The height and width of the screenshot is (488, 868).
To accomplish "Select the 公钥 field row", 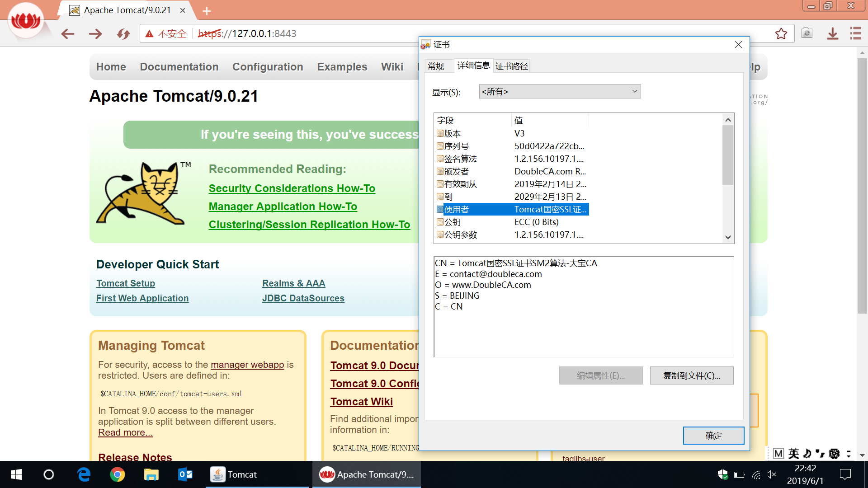I will coord(453,222).
